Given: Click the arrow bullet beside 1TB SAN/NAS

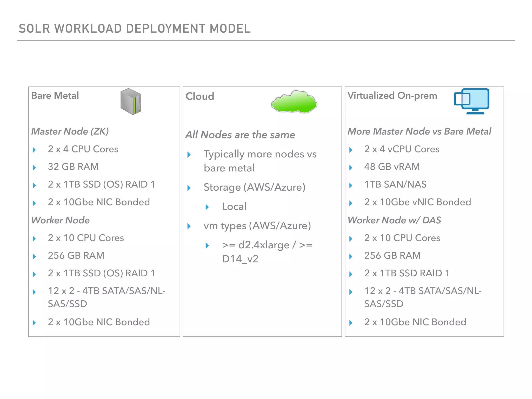Looking at the screenshot, I should 351,185.
